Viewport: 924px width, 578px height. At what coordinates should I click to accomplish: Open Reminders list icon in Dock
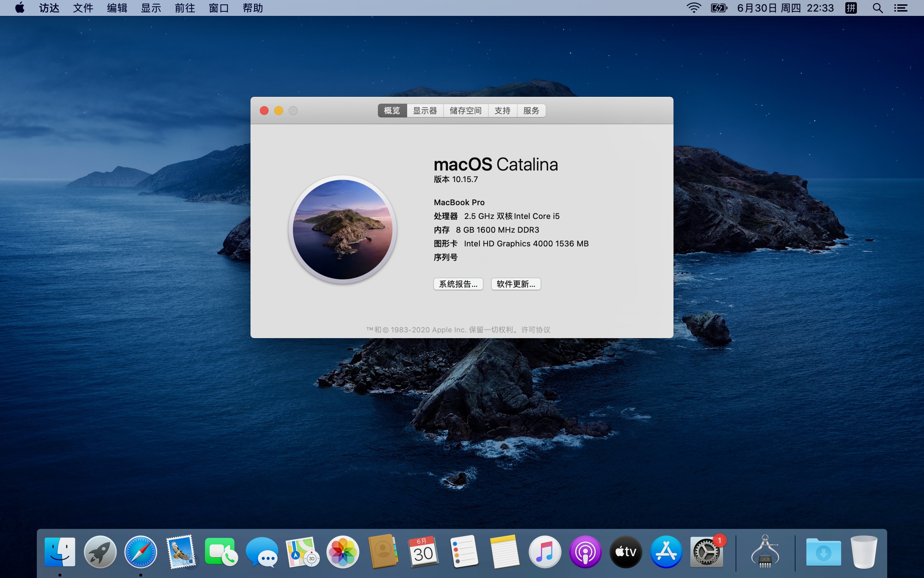tap(464, 552)
